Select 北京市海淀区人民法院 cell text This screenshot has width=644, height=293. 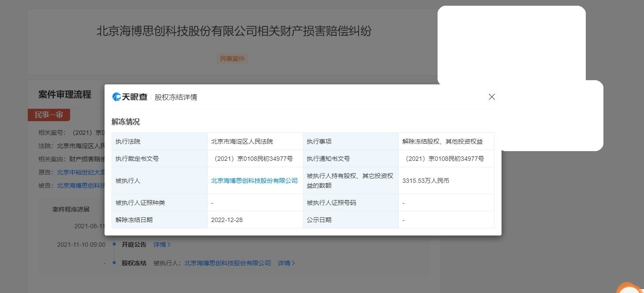(x=242, y=141)
